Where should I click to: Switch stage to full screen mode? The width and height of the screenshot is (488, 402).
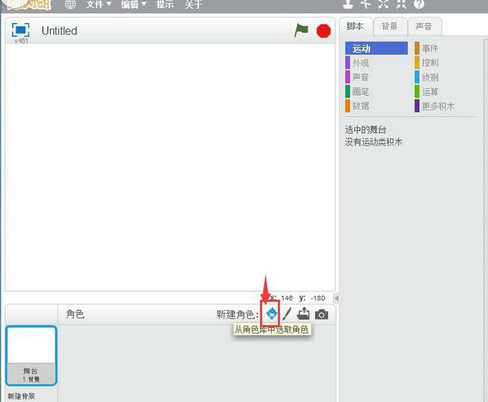click(x=21, y=30)
